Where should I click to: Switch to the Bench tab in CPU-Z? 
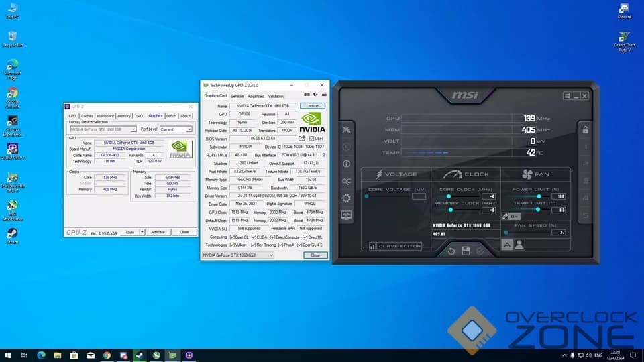[x=171, y=116]
